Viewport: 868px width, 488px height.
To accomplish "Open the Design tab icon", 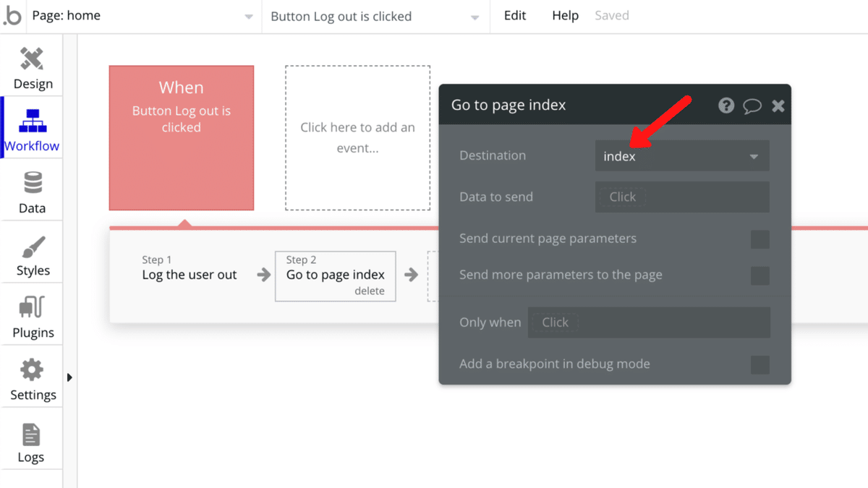I will click(32, 59).
